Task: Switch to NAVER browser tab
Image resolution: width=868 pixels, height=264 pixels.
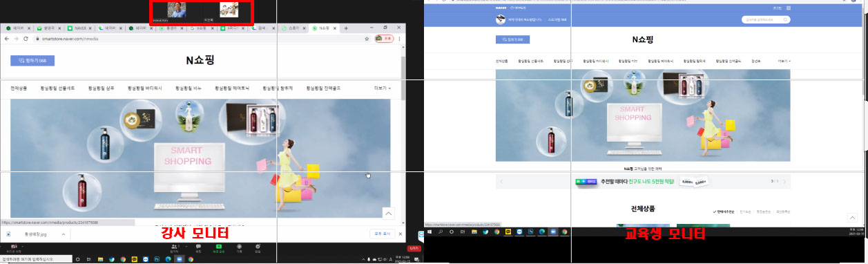Action: (79, 28)
